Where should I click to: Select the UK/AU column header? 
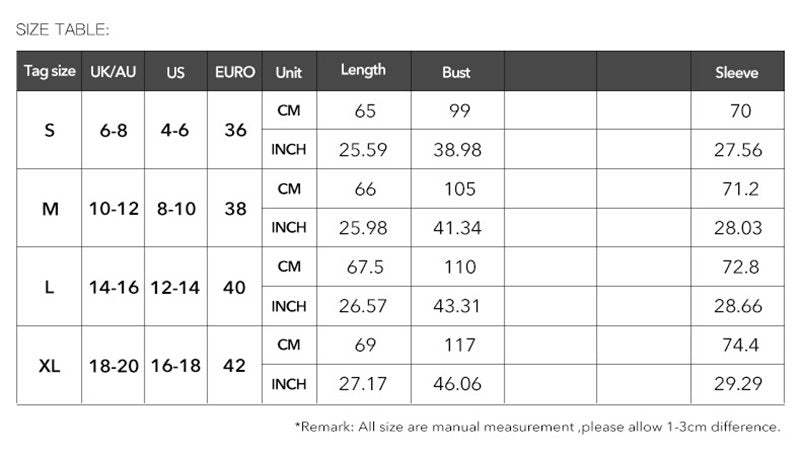coord(113,72)
